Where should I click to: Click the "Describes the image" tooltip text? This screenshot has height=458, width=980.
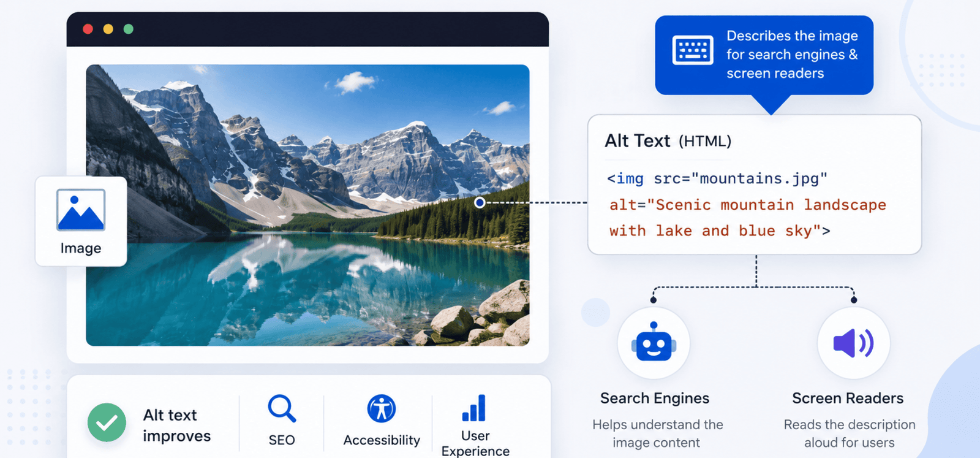792,36
